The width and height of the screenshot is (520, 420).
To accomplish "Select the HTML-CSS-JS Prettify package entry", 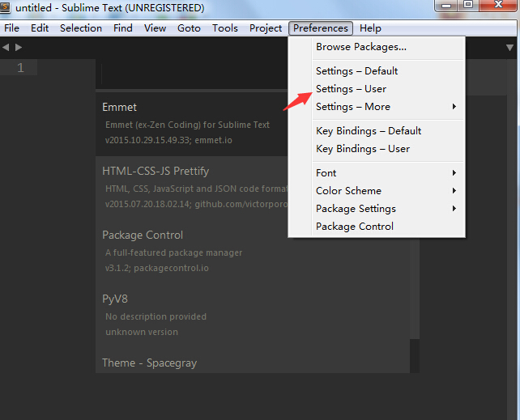I will coord(192,188).
